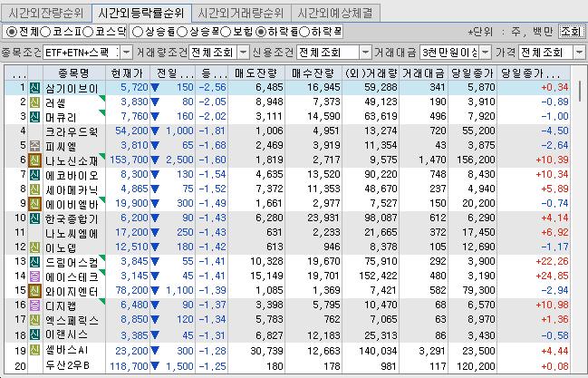Viewport: 588px width, 378px height.
Task: Open the 거래량조건 dropdown
Action: coord(244,53)
